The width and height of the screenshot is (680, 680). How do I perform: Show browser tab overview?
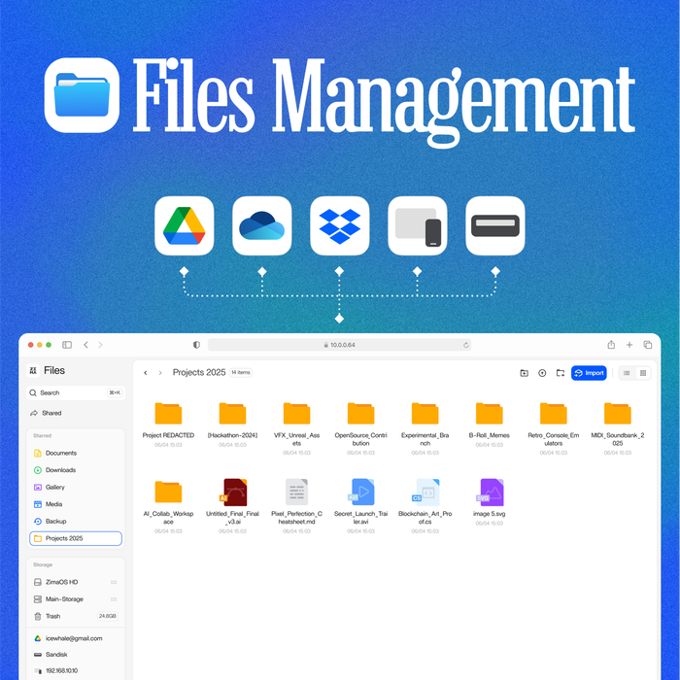(x=647, y=345)
